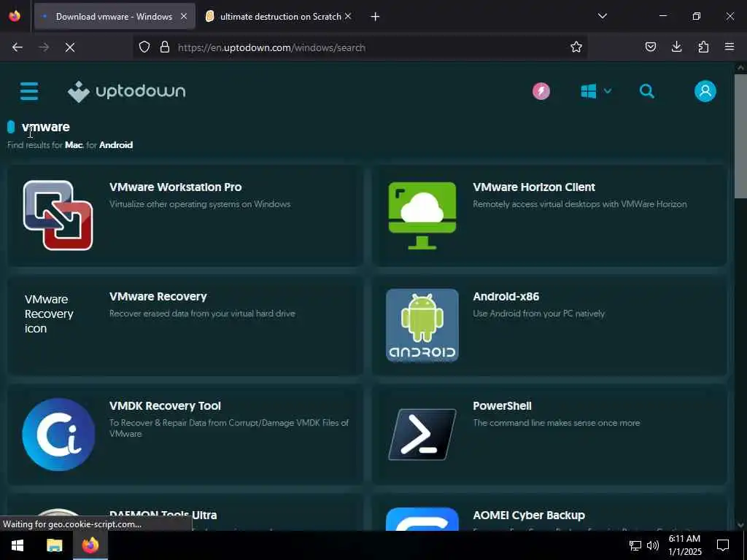Open the PowerShell title link
Viewport: 747px width, 560px height.
click(x=502, y=405)
